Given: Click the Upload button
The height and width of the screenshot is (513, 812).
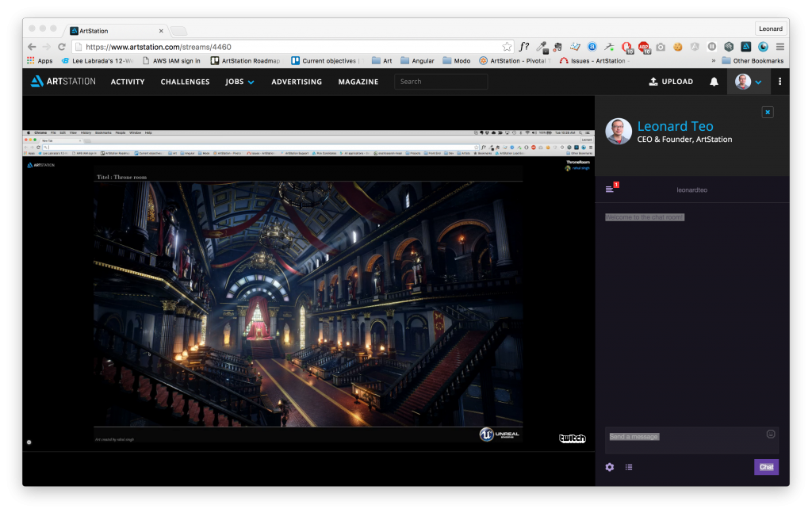Looking at the screenshot, I should point(671,82).
